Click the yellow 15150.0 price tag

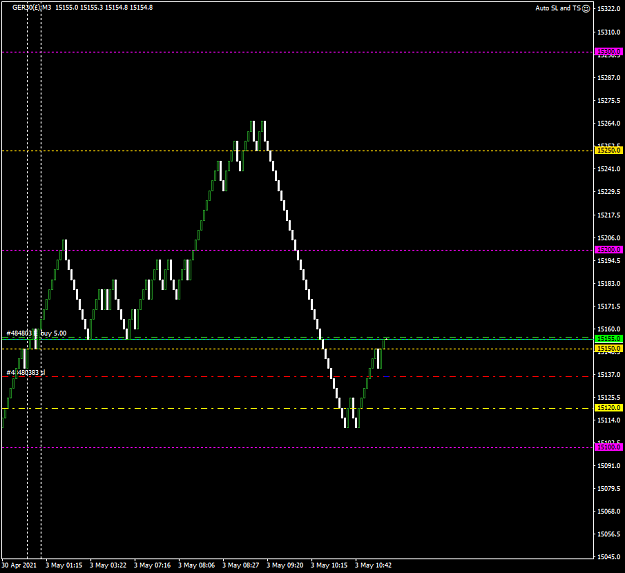point(608,349)
